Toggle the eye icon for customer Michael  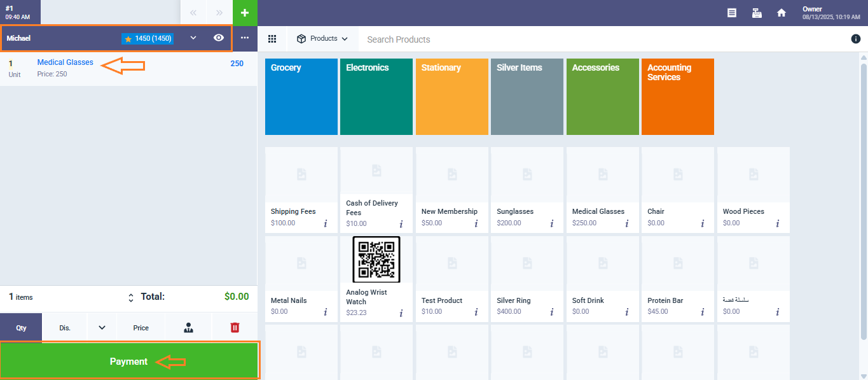coord(219,38)
